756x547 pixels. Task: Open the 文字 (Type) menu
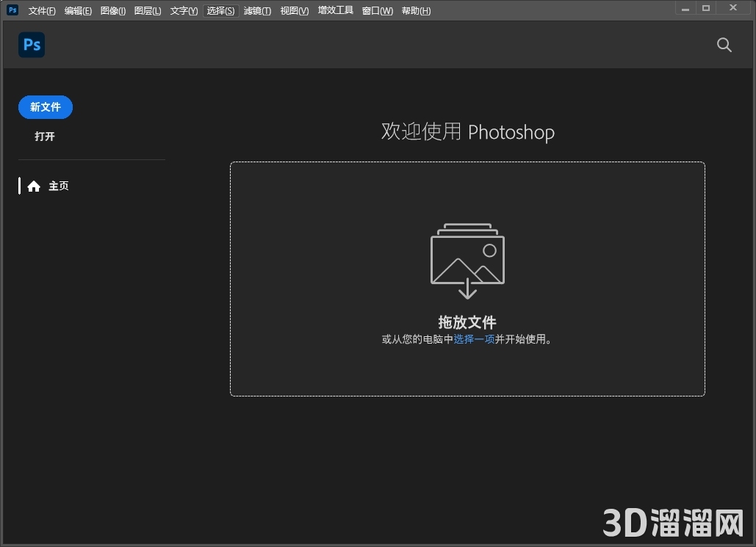click(x=183, y=10)
